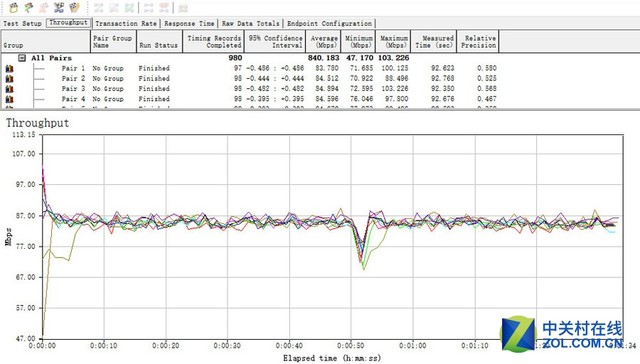Select the Response Time tab

point(189,24)
